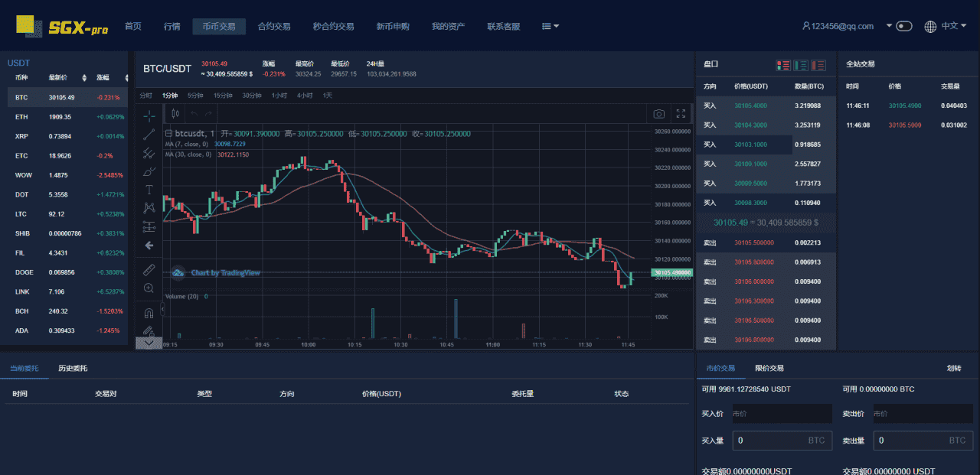The image size is (980, 475).
Task: Take a chart snapshot with camera icon
Action: point(658,114)
